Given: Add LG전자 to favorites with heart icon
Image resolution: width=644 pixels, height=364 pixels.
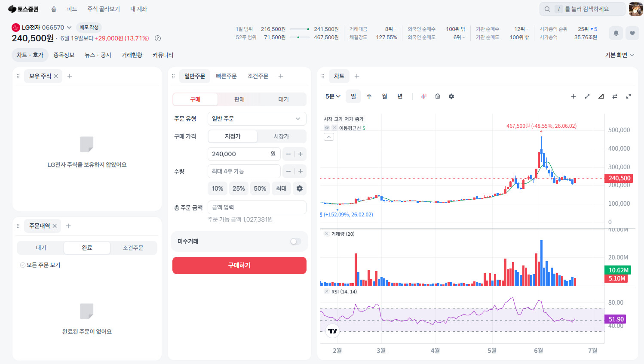Looking at the screenshot, I should [632, 33].
